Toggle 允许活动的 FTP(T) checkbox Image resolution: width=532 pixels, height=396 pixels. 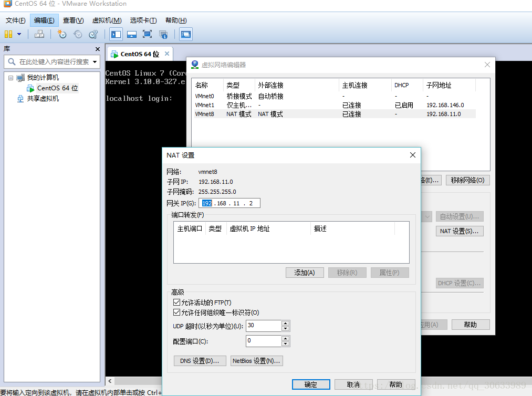[x=177, y=303]
